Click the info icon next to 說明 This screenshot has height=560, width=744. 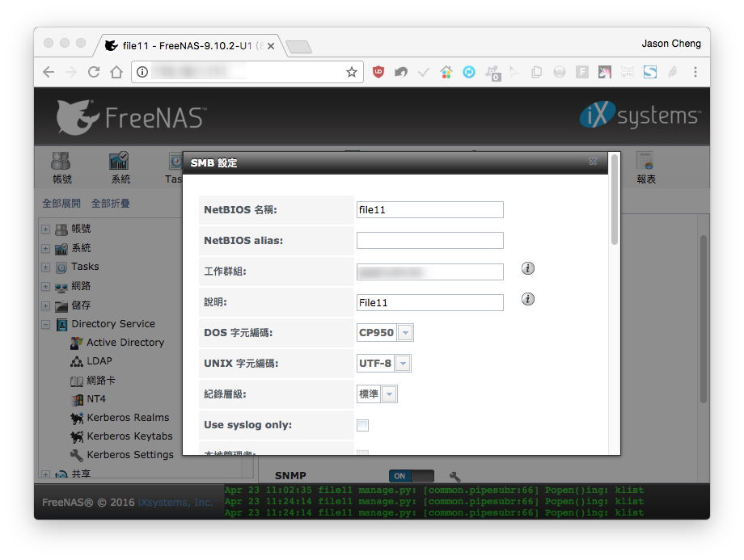pyautogui.click(x=527, y=299)
